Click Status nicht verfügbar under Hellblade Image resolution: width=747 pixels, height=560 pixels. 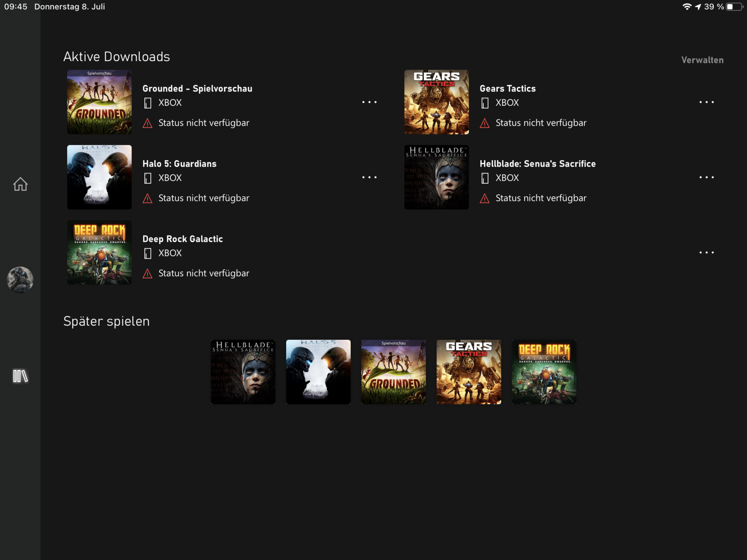pyautogui.click(x=541, y=198)
